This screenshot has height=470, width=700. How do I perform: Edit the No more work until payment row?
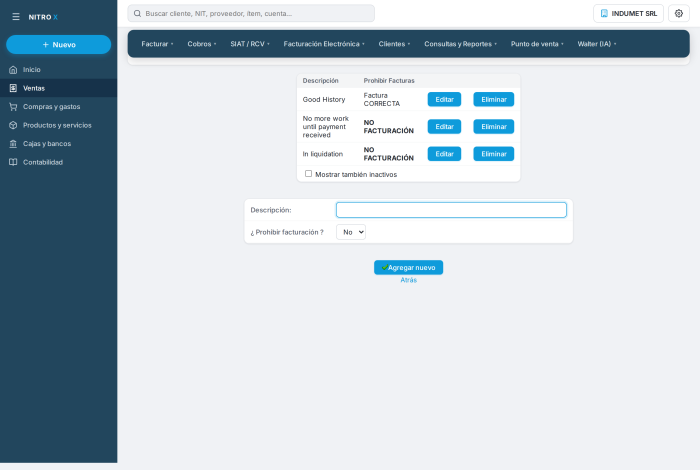pos(444,127)
